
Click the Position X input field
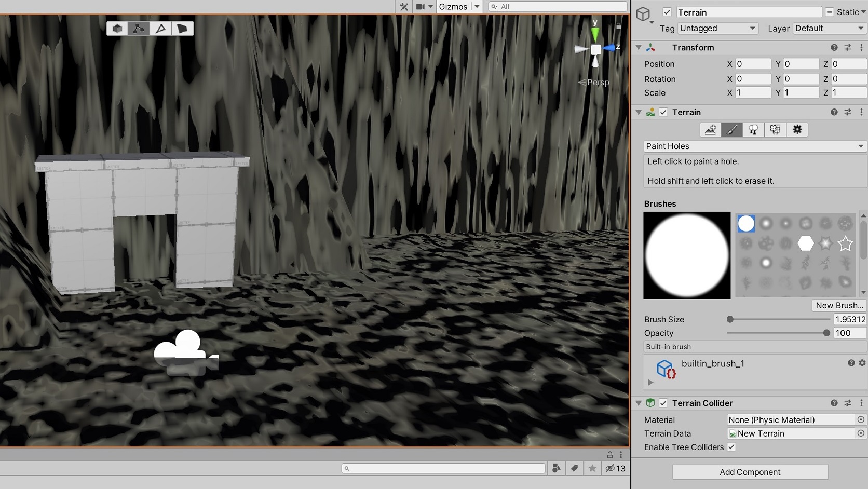tap(753, 64)
